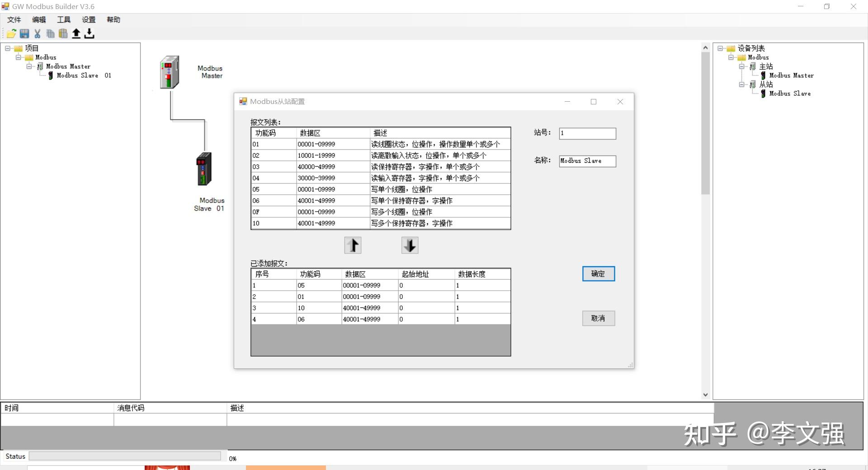Viewport: 868px width, 470px height.
Task: Open a project using the open folder icon
Action: [11, 33]
